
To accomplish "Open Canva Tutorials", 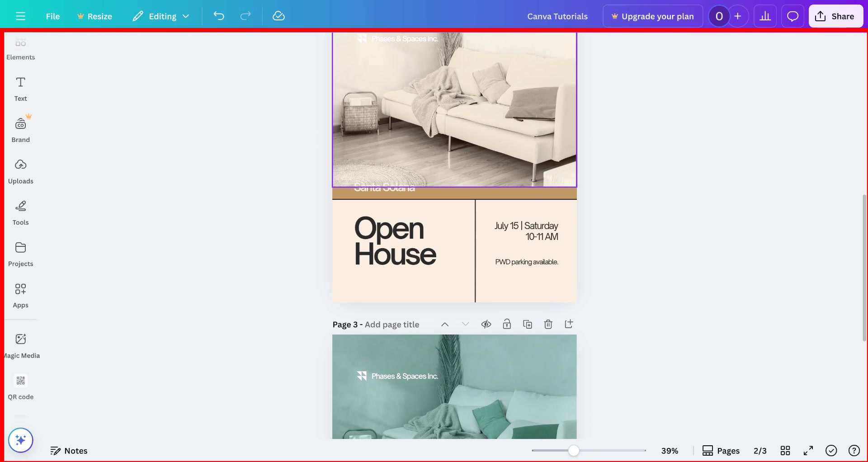I will [557, 16].
